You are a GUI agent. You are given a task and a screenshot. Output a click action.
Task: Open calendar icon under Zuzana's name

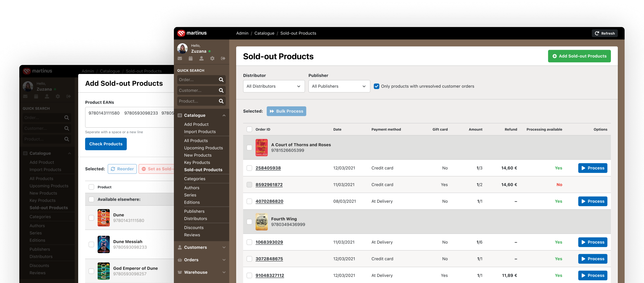click(x=190, y=58)
